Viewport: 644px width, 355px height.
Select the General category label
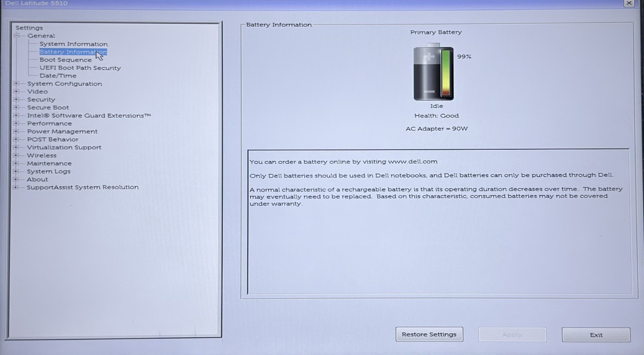pos(41,36)
